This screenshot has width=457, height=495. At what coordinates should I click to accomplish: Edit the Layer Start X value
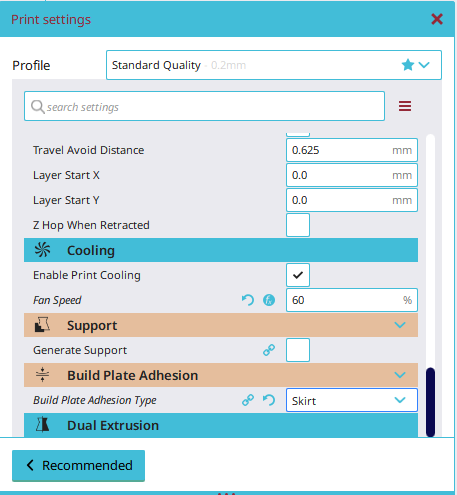point(352,175)
